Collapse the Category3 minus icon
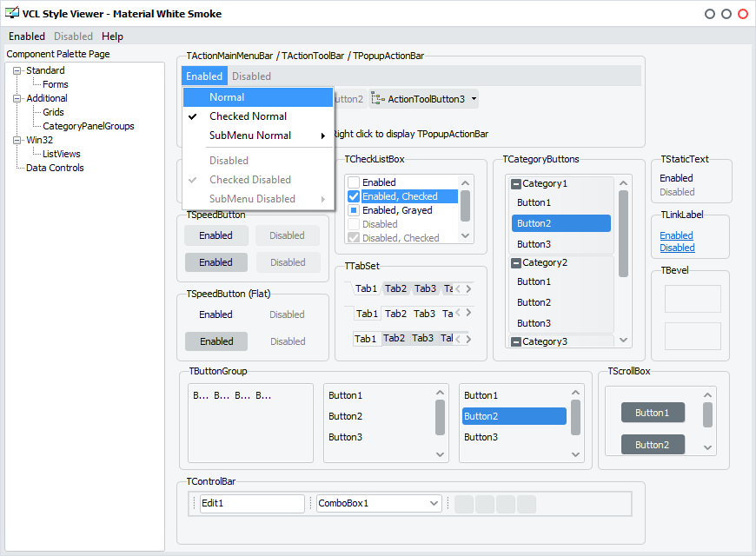Viewport: 756px width, 556px height. pyautogui.click(x=516, y=342)
